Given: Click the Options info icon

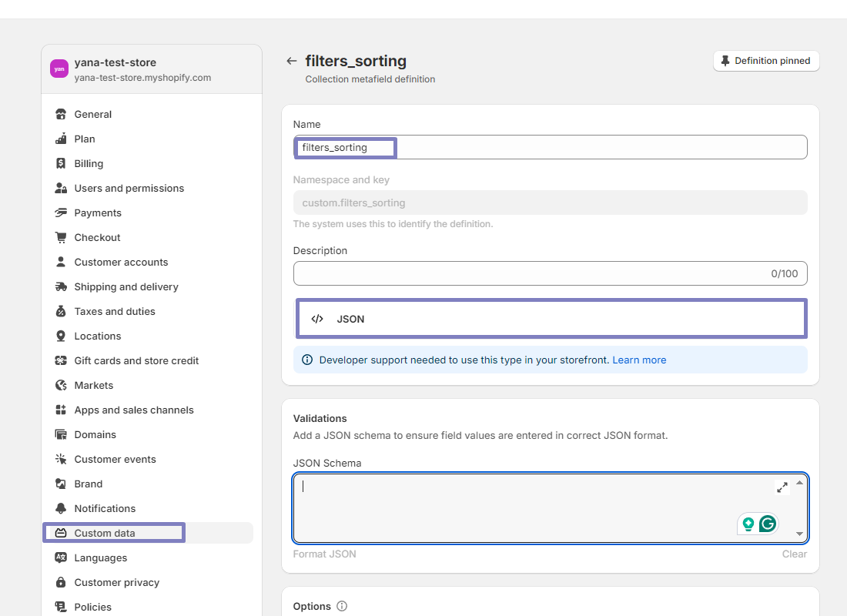Looking at the screenshot, I should coord(342,606).
